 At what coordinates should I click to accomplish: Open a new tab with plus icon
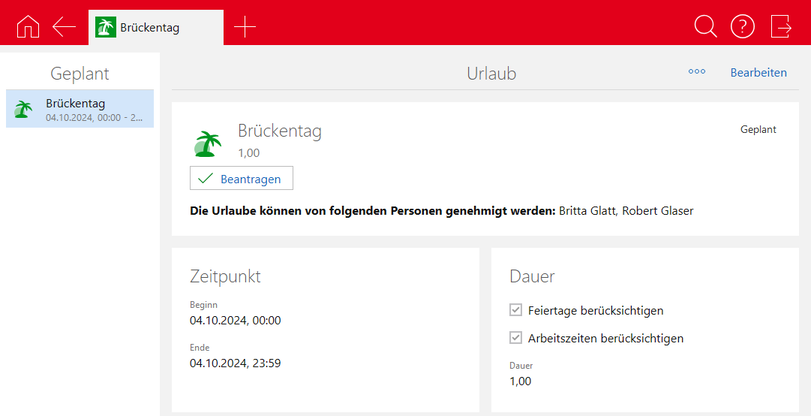click(244, 27)
